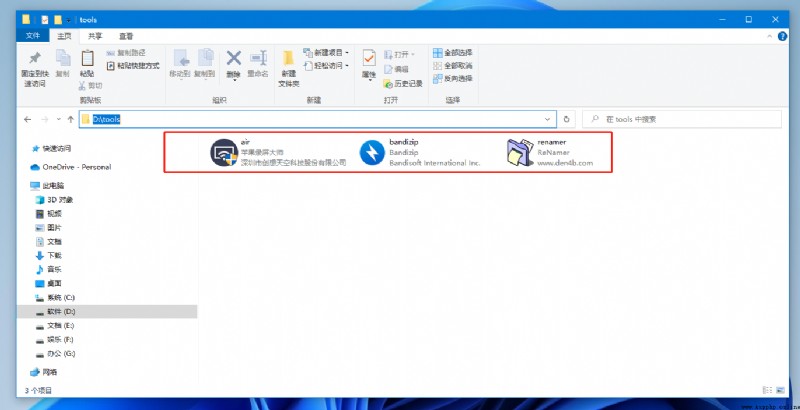Collapse the ribbon with the chevron
This screenshot has height=410, width=800.
coord(770,36)
